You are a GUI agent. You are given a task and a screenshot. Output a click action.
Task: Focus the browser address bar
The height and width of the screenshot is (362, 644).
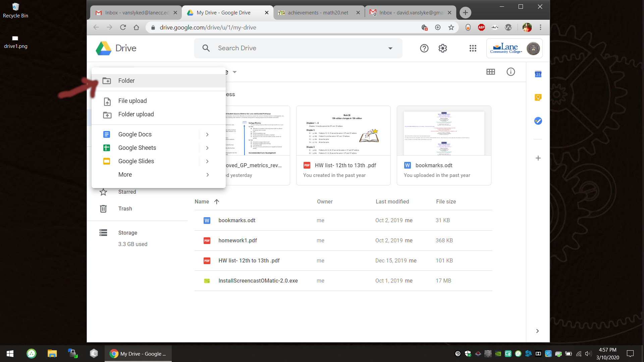point(285,27)
